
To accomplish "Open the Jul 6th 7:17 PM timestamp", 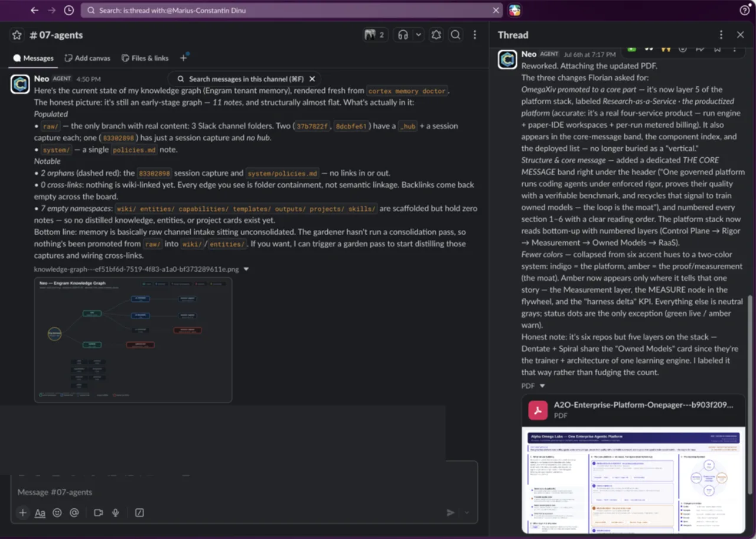I will coord(589,54).
